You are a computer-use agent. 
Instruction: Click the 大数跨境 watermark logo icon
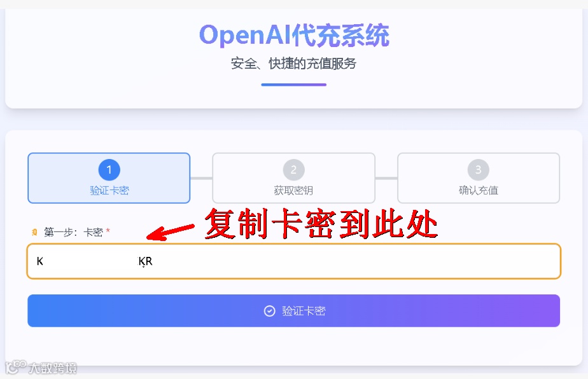click(x=15, y=367)
